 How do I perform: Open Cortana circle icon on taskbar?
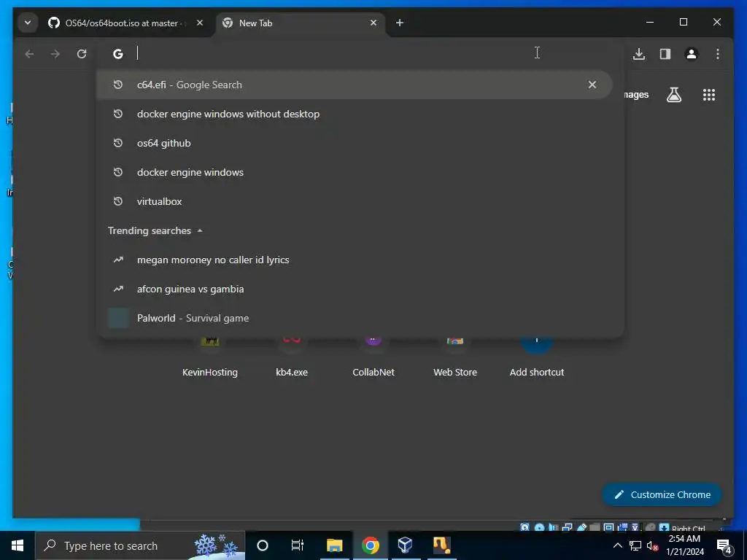pyautogui.click(x=262, y=545)
